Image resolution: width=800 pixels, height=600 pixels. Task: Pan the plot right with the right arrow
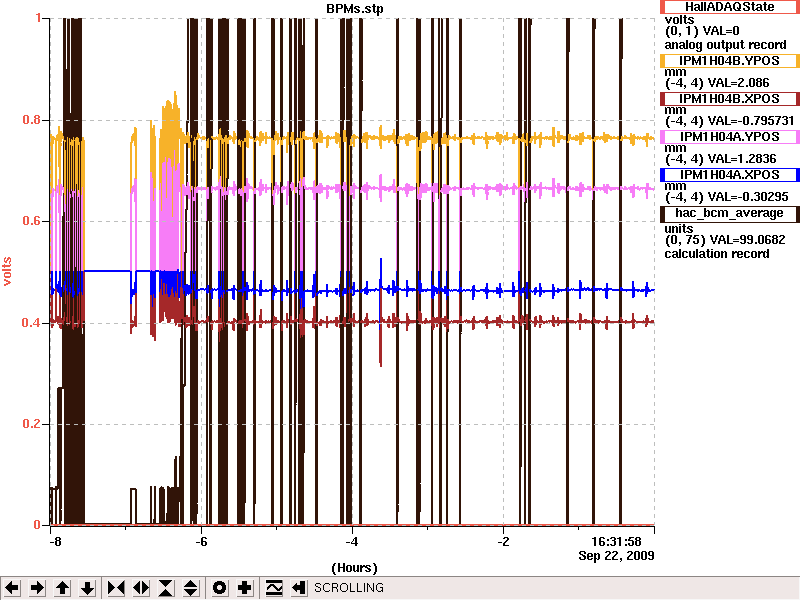pos(37,588)
